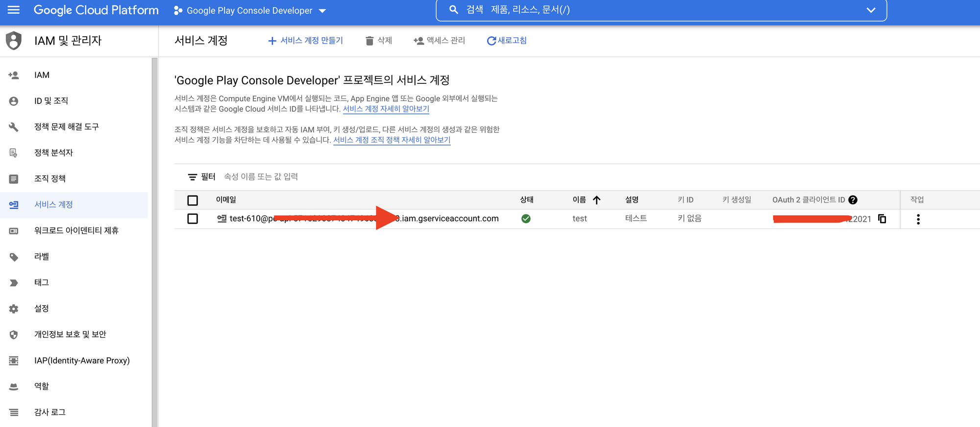Viewport: 980px width, 427px height.
Task: Open 서비스 계정 조직 정책 자세히 알아보기 link
Action: [x=392, y=140]
